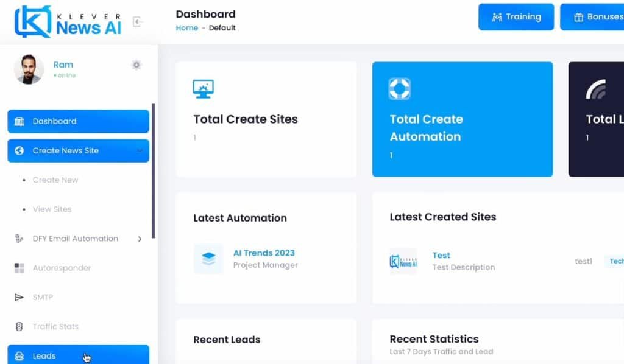The height and width of the screenshot is (364, 624).
Task: Open the Training page
Action: tap(516, 17)
